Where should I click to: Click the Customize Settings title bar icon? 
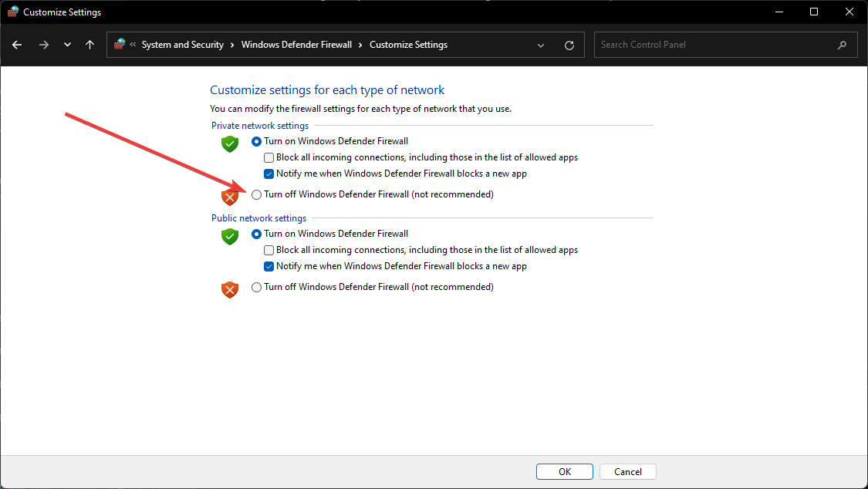point(13,12)
